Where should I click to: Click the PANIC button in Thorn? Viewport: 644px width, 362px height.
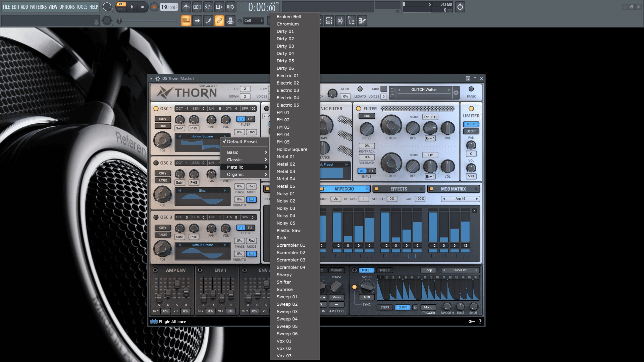click(471, 89)
